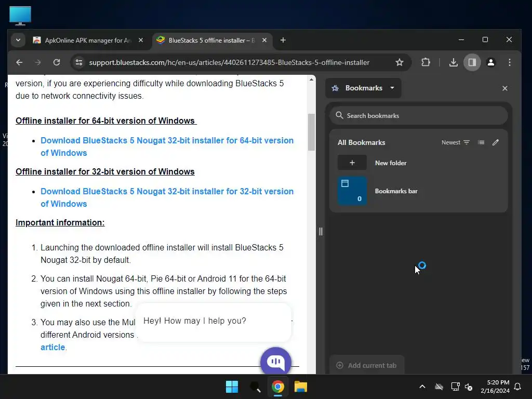Open network status tray icon

pyautogui.click(x=455, y=387)
